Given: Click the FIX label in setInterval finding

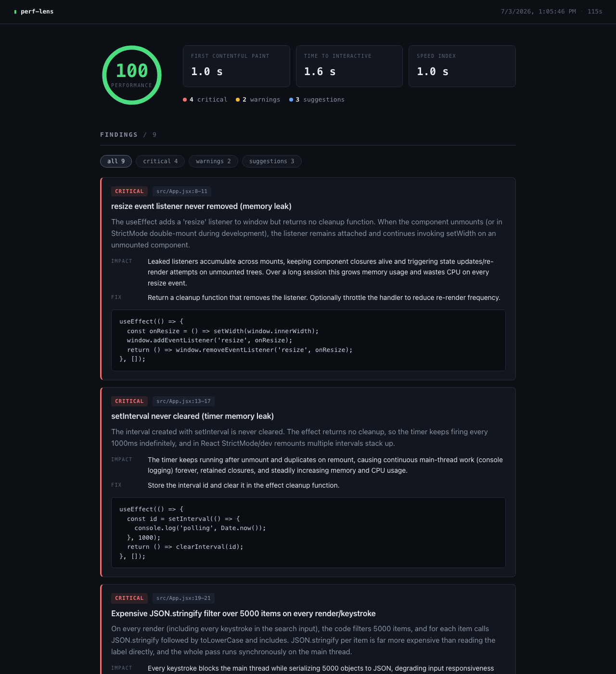Looking at the screenshot, I should click(116, 485).
